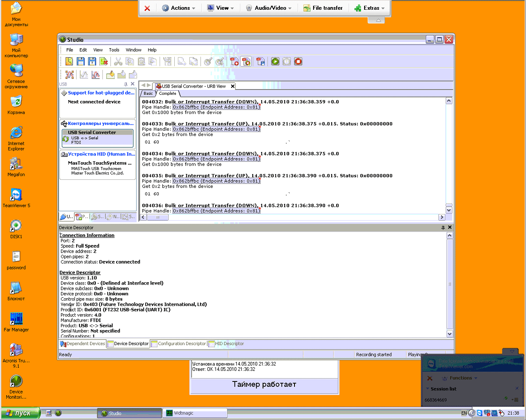This screenshot has height=420, width=526.
Task: Switch to Wdtmagic taskbar button
Action: (x=195, y=413)
